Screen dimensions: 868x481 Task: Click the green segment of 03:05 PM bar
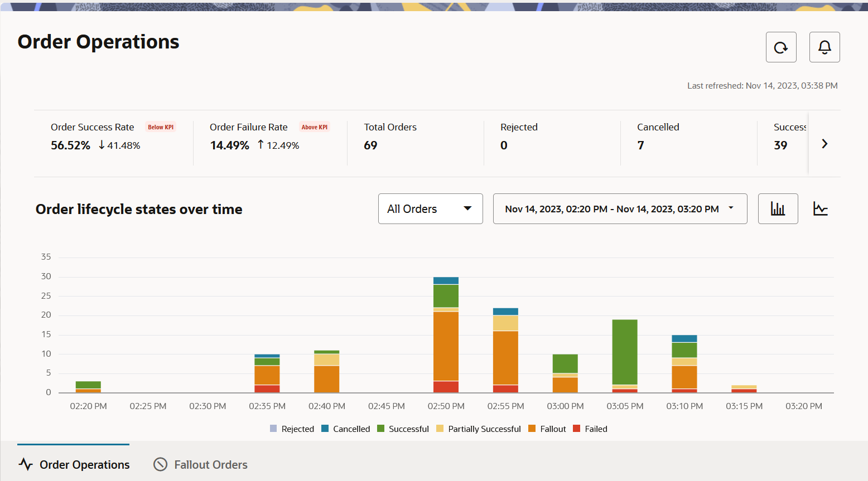pyautogui.click(x=625, y=352)
